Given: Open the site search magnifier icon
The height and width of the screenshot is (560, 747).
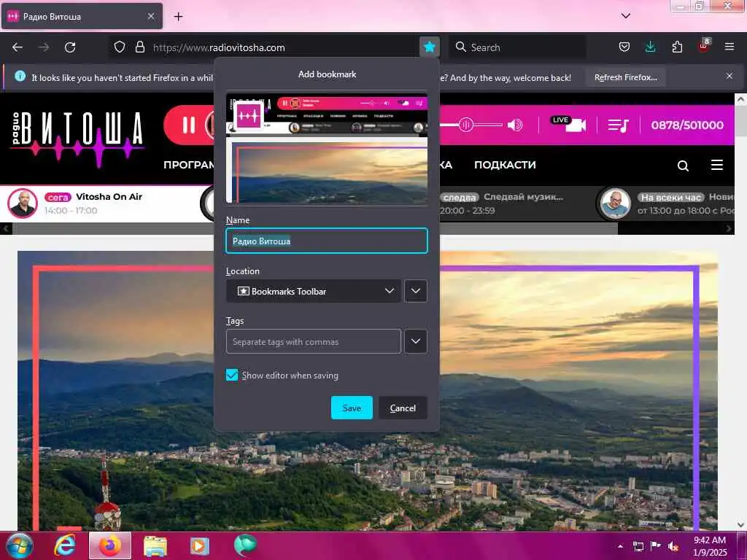Looking at the screenshot, I should (x=683, y=166).
